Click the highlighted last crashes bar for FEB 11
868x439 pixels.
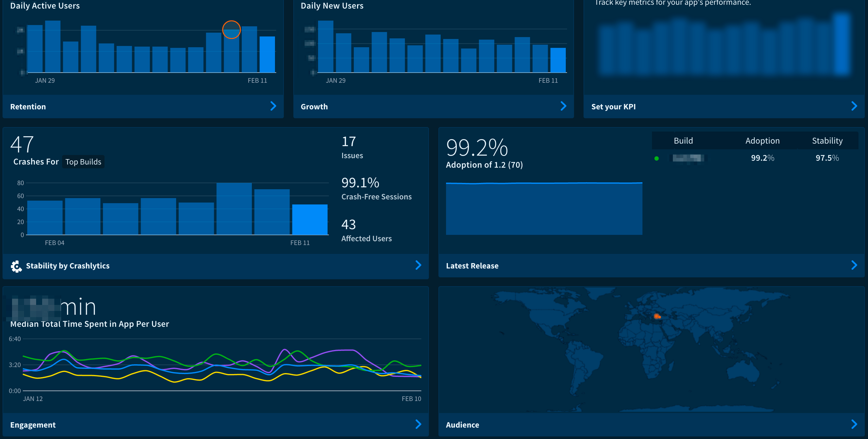(x=310, y=219)
